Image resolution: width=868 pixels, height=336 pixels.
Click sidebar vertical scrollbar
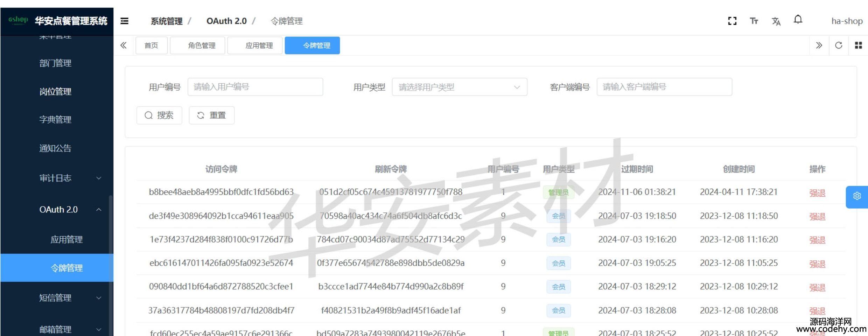[x=111, y=266]
